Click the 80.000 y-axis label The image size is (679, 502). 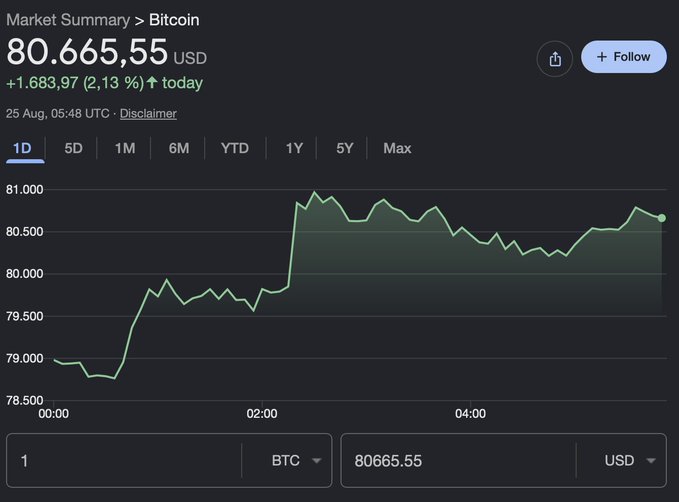coord(25,274)
